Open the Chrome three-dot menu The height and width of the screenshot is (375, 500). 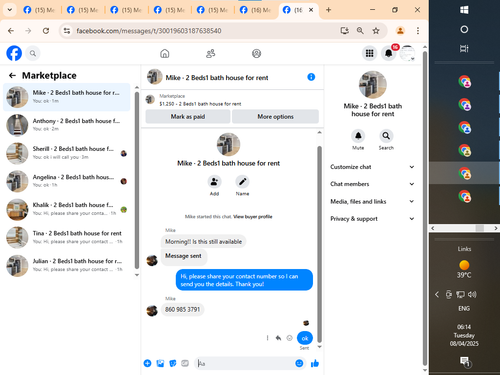pyautogui.click(x=418, y=31)
